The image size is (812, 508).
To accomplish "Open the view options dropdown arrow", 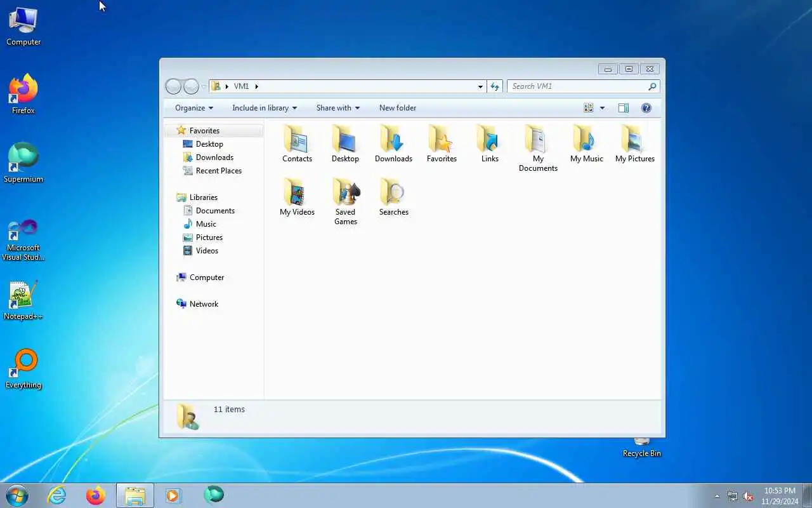I will point(602,108).
